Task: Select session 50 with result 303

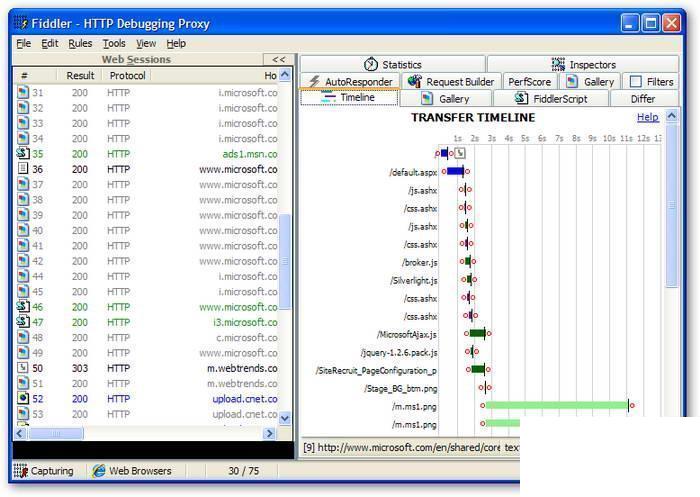Action: tap(147, 368)
